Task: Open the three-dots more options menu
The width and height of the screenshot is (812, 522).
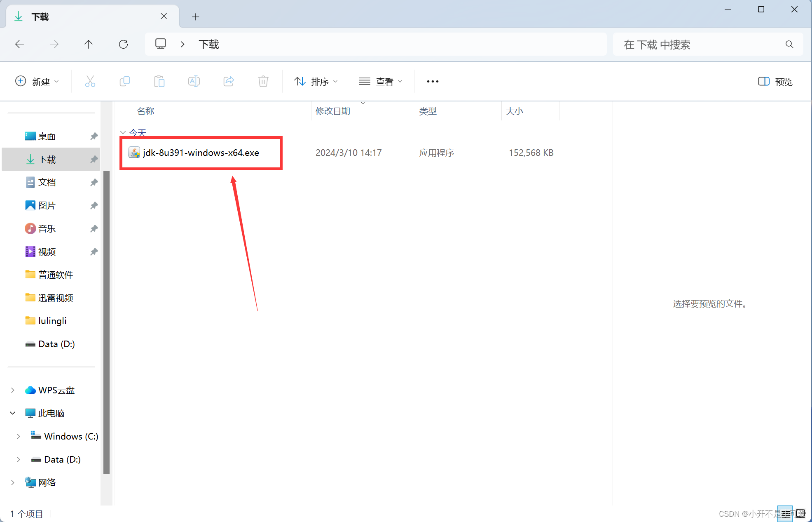Action: [433, 82]
